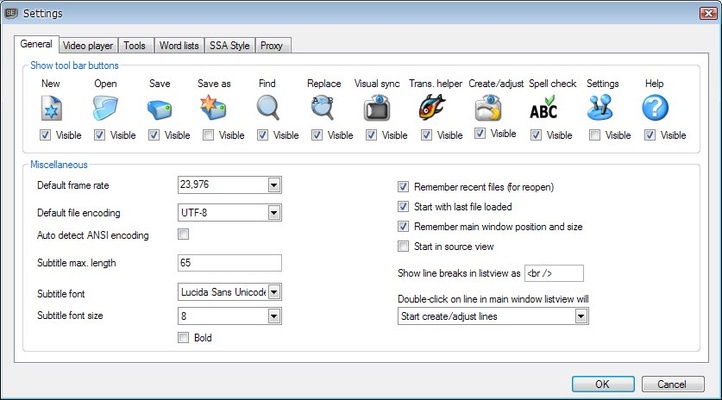Screen dimensions: 722x400
Task: Switch to the Video player tab
Action: [x=89, y=45]
